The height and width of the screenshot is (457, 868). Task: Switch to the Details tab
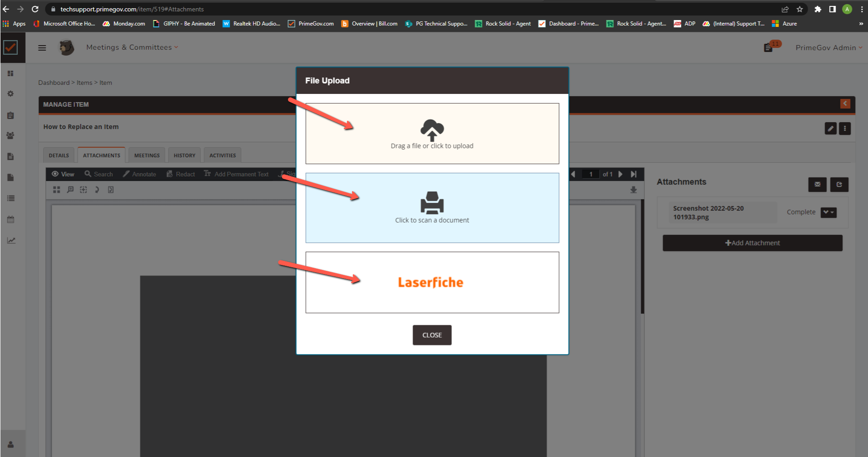[x=59, y=155]
